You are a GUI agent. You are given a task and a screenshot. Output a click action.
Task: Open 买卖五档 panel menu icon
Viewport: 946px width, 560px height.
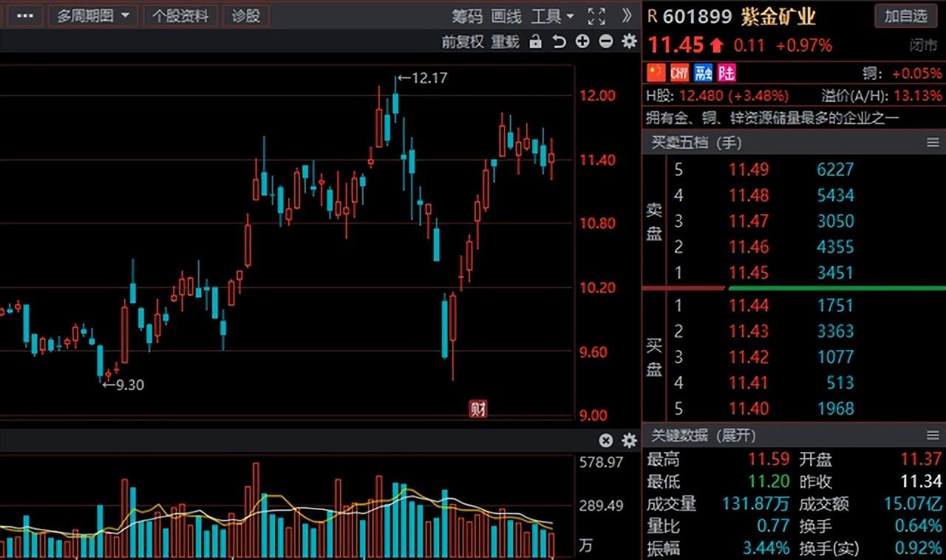[933, 142]
